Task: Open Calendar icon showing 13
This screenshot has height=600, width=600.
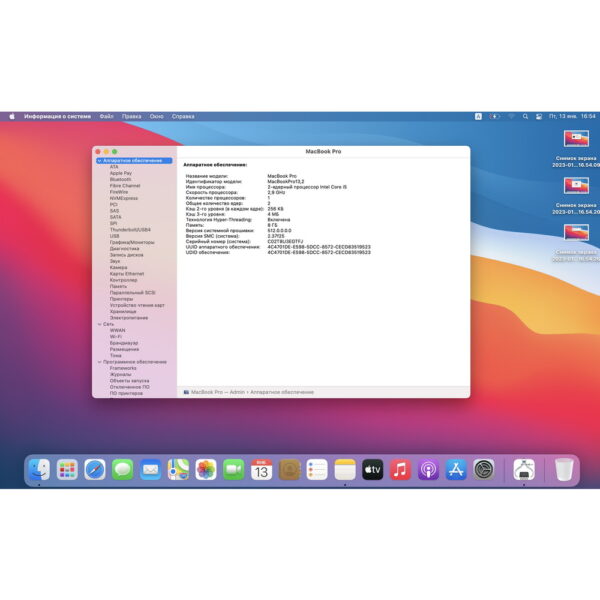Action: (x=261, y=470)
